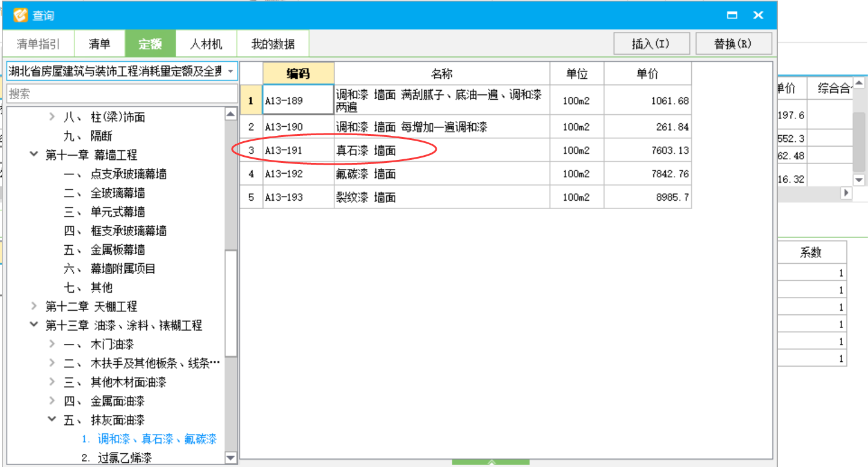Viewport: 868px width, 467px height.
Task: Click the 编码 column header
Action: click(298, 74)
